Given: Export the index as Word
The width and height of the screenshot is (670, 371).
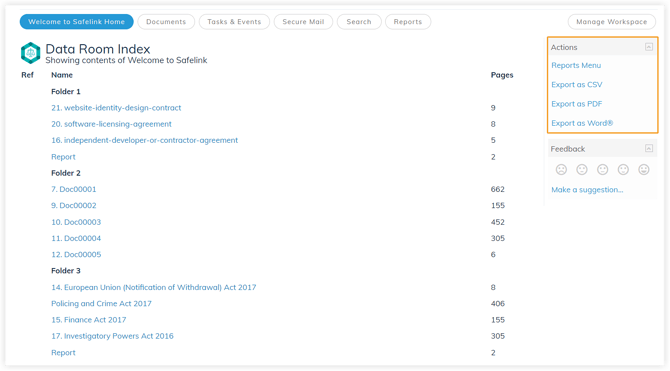Looking at the screenshot, I should [x=582, y=123].
